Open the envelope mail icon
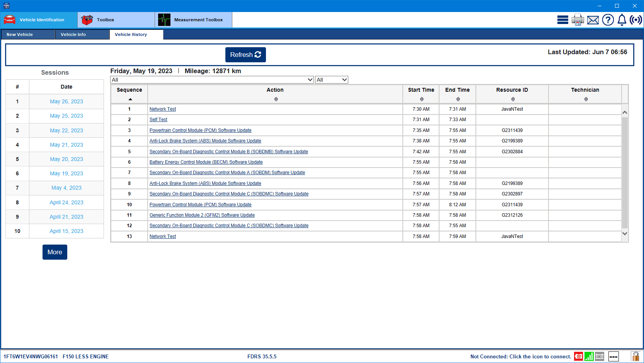This screenshot has height=363, width=644. pyautogui.click(x=593, y=20)
